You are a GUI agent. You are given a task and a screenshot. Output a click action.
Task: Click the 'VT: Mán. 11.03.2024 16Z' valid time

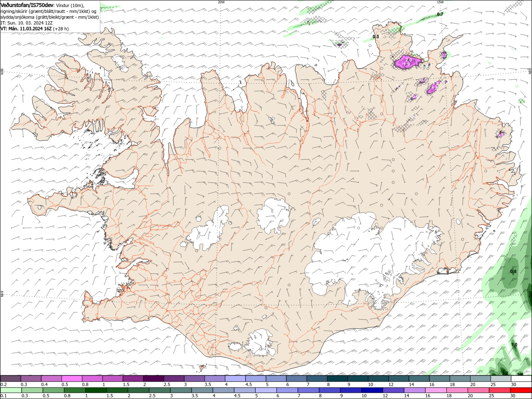point(26,29)
